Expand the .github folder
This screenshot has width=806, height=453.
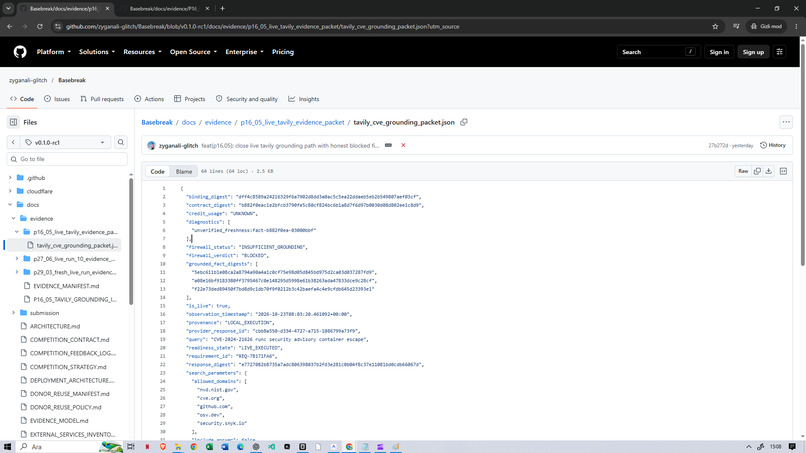(10, 178)
